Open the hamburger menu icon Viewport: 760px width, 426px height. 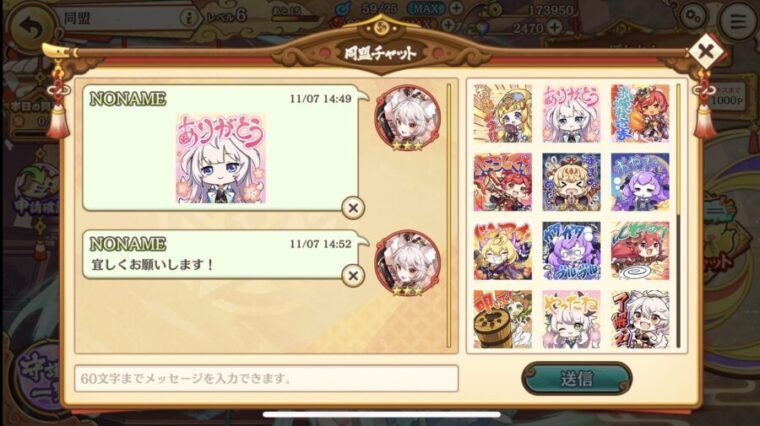pos(738,21)
